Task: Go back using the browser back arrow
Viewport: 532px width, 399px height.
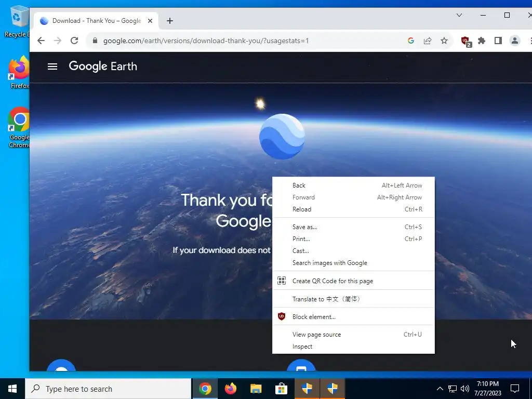Action: (x=41, y=41)
